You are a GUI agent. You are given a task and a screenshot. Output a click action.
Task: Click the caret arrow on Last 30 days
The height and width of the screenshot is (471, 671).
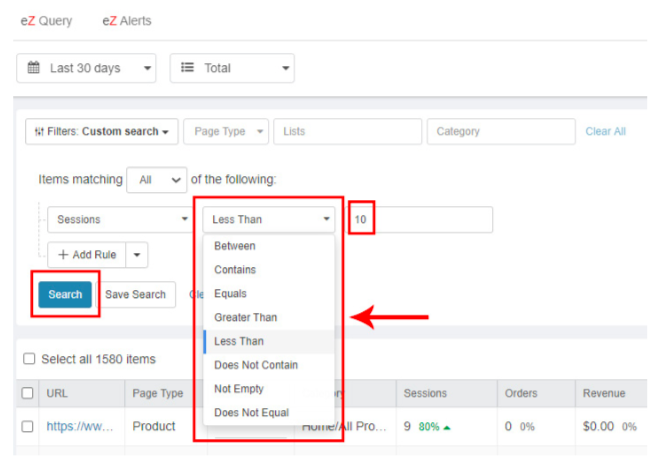pyautogui.click(x=147, y=68)
